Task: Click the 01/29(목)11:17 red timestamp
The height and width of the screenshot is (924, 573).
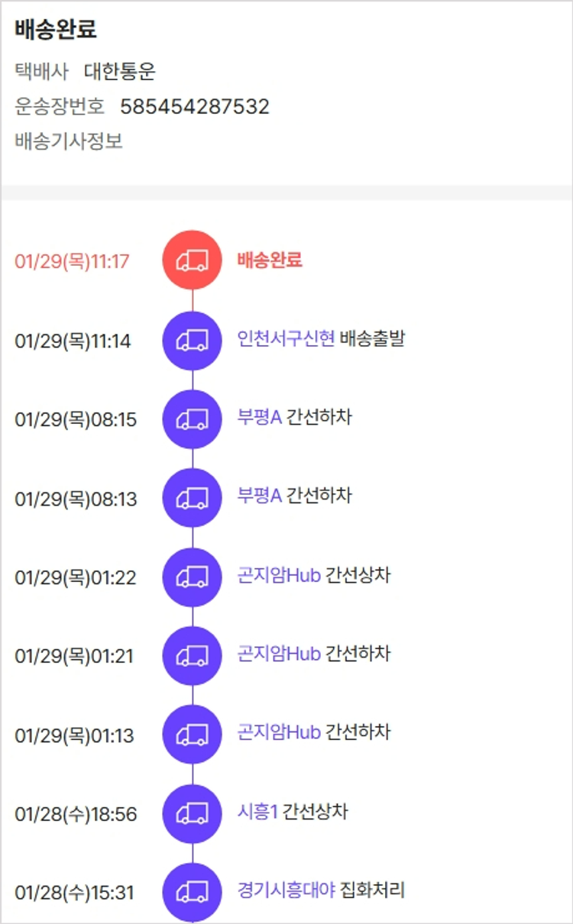Action: coord(72,262)
